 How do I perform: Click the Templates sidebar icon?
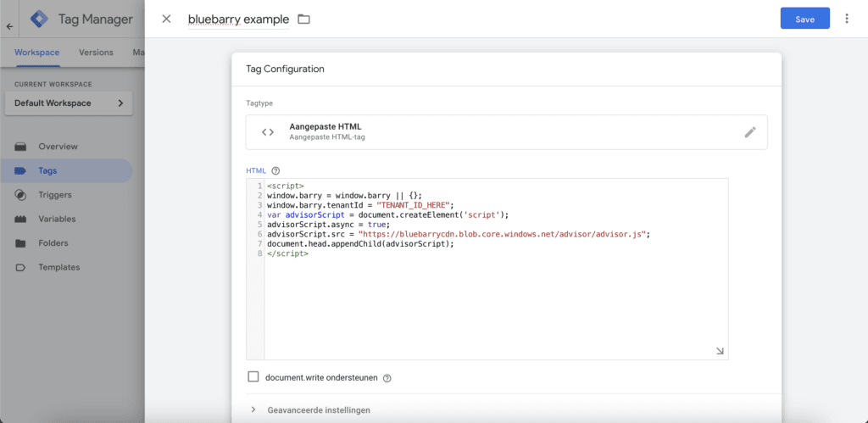20,267
